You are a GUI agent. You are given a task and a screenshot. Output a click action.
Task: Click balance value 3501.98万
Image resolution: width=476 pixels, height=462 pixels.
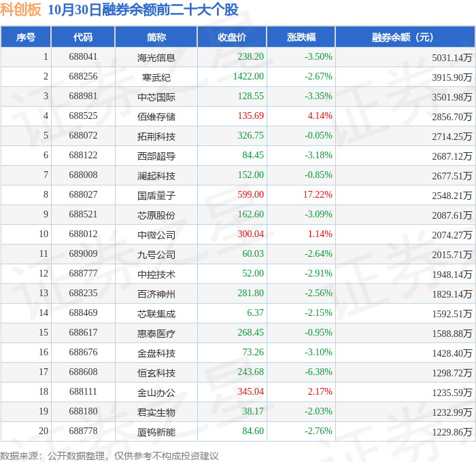pyautogui.click(x=452, y=96)
